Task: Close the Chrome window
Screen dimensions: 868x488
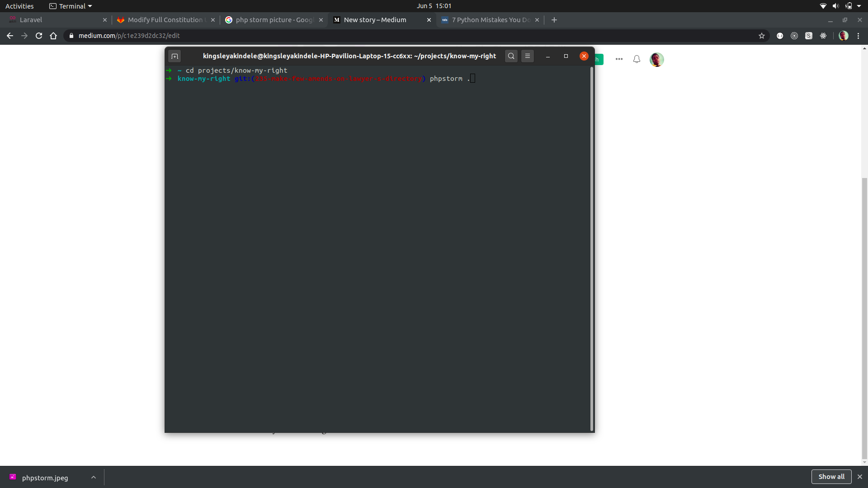Action: click(860, 20)
